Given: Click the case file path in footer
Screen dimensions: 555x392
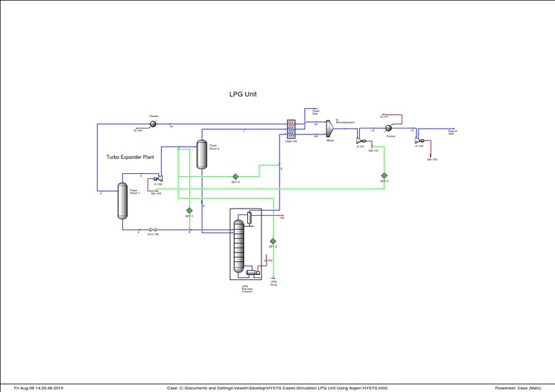Looking at the screenshot, I should 277,388.
